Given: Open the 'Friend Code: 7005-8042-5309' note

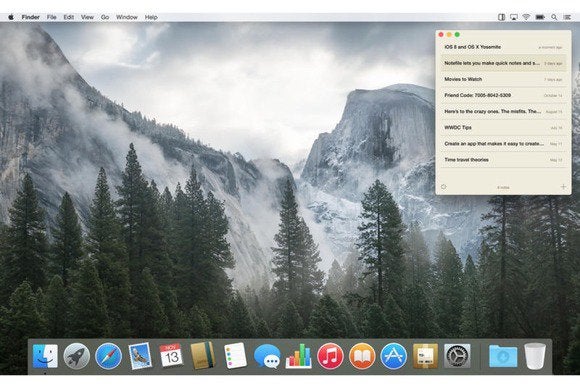Looking at the screenshot, I should point(503,95).
